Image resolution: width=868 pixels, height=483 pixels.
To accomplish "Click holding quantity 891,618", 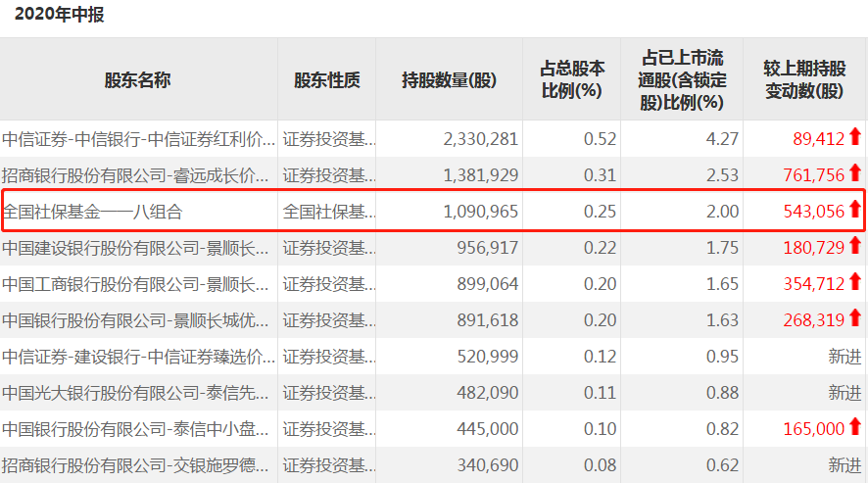I will click(487, 320).
